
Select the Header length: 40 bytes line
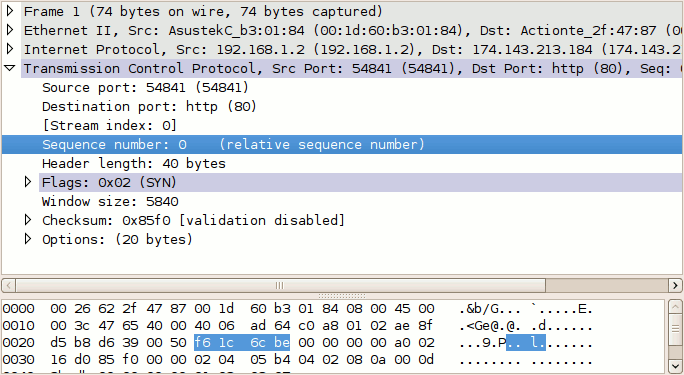(133, 164)
